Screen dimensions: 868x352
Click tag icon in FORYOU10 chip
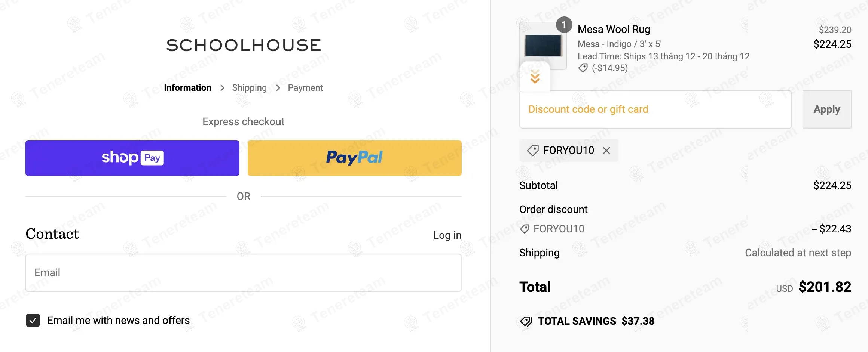(x=533, y=151)
